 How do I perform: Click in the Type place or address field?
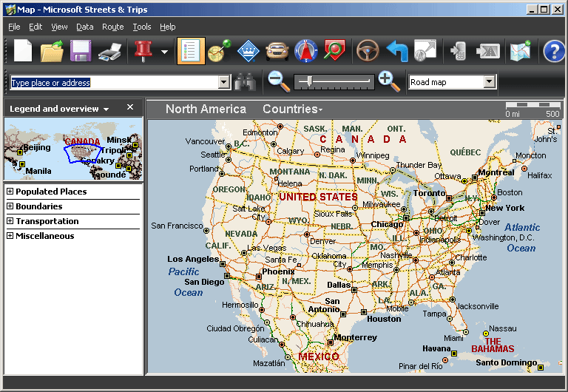coord(115,83)
